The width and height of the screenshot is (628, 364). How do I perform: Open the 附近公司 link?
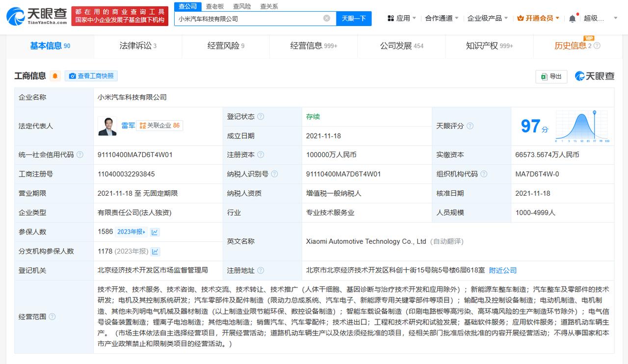(503, 271)
